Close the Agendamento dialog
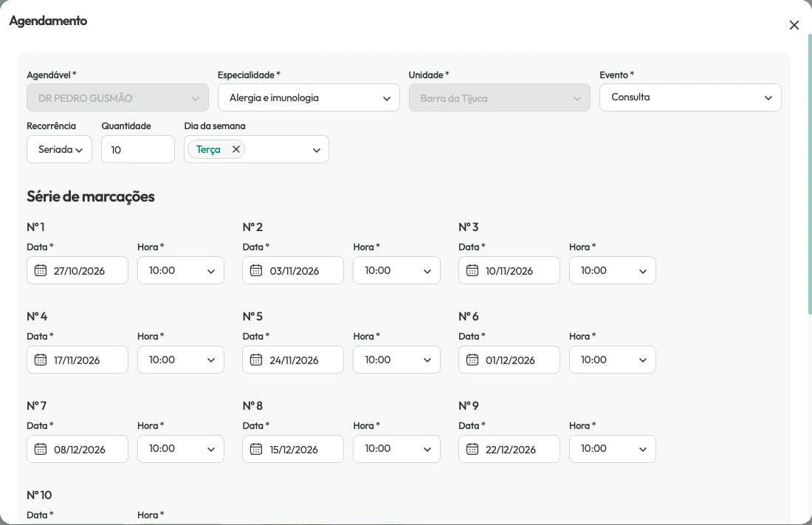 [794, 25]
